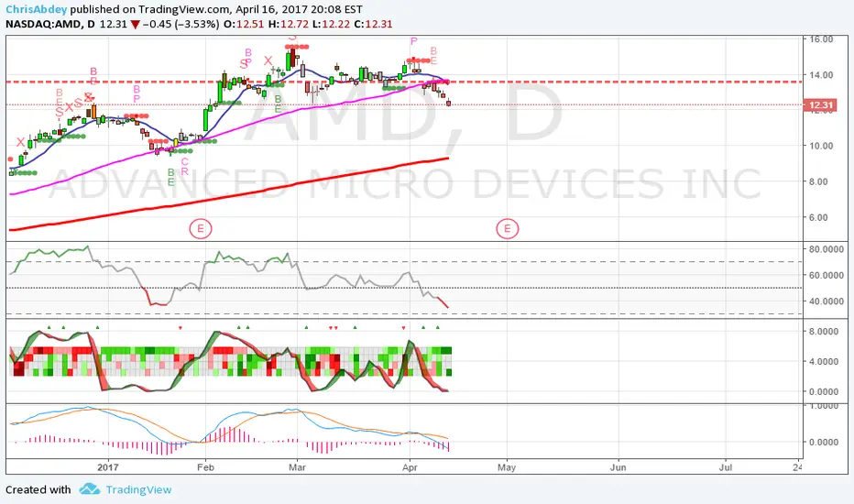Click the O:12.51 open price value
This screenshot has height=504, width=854.
pyautogui.click(x=244, y=24)
